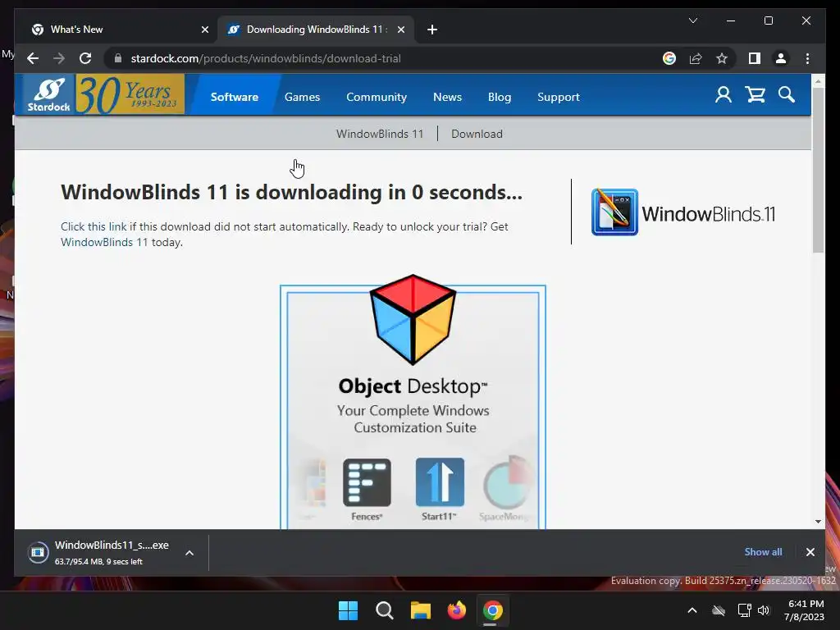Open volume control tray icon
This screenshot has width=840, height=630.
764,610
